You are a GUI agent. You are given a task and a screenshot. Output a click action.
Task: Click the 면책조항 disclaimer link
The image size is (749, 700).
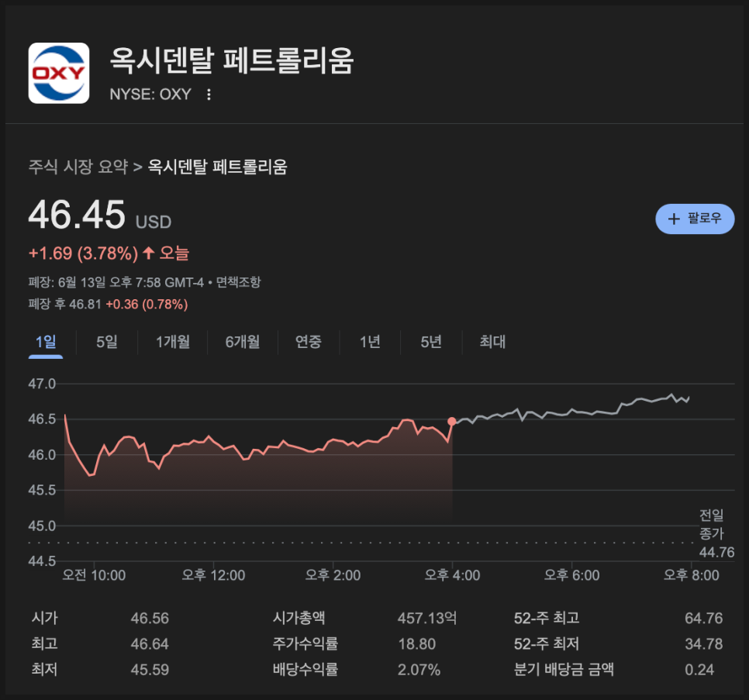tap(238, 282)
